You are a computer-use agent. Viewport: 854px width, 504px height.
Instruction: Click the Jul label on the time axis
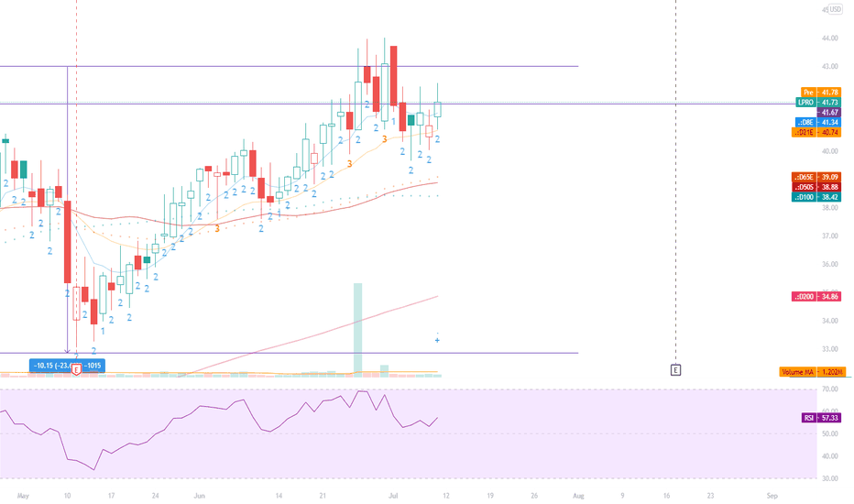tap(393, 496)
